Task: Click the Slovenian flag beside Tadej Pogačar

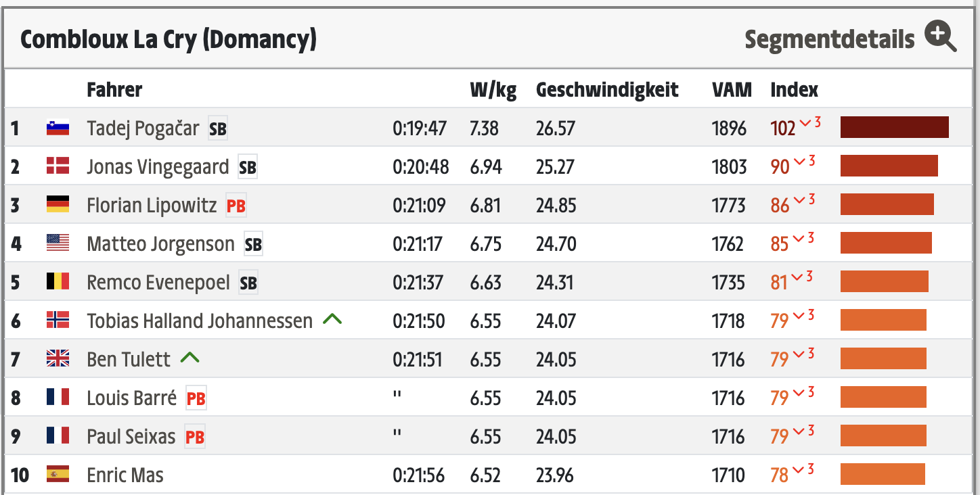Action: (58, 128)
